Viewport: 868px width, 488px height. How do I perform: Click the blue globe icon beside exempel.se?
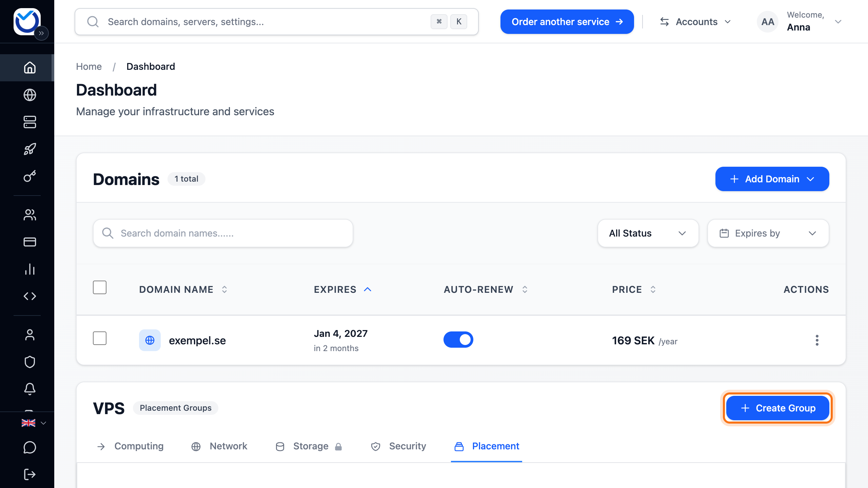(150, 340)
